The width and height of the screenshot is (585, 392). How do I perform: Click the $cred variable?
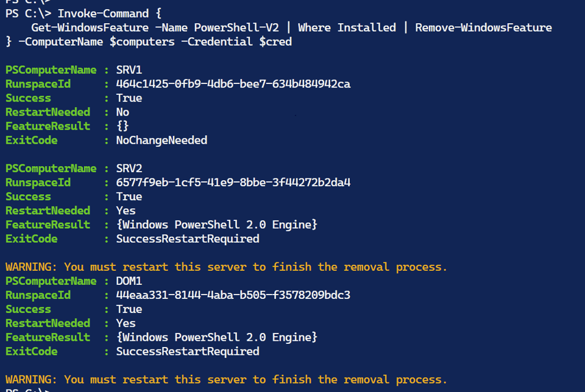[275, 41]
